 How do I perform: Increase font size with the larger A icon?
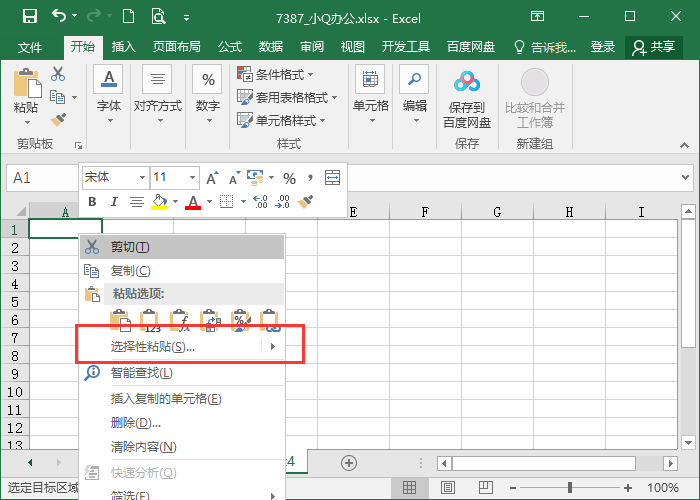click(x=212, y=178)
